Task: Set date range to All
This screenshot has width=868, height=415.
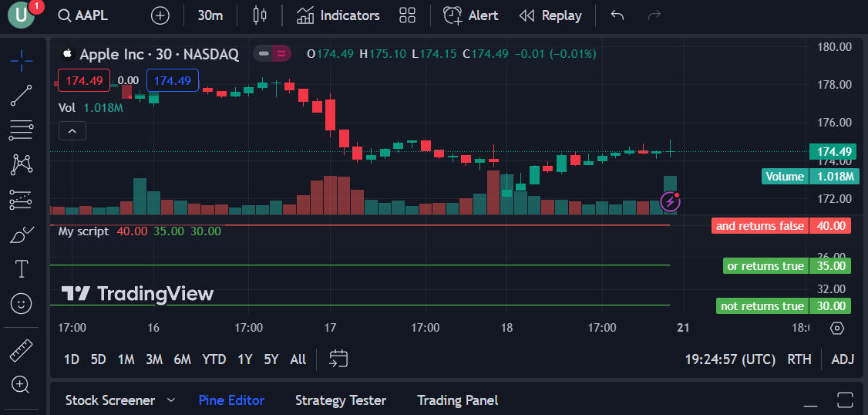Action: [298, 359]
